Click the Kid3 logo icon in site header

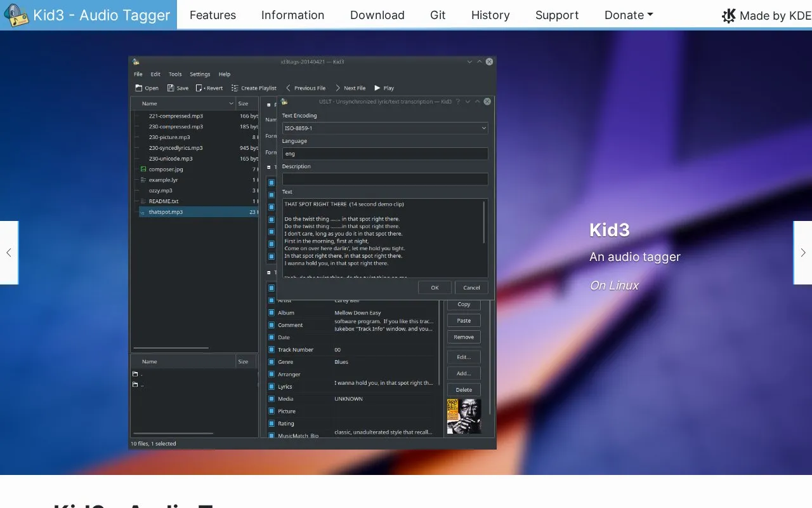(x=16, y=15)
